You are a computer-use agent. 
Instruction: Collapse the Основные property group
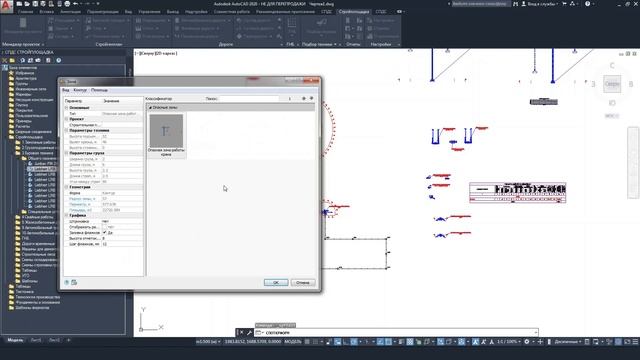tap(67, 108)
